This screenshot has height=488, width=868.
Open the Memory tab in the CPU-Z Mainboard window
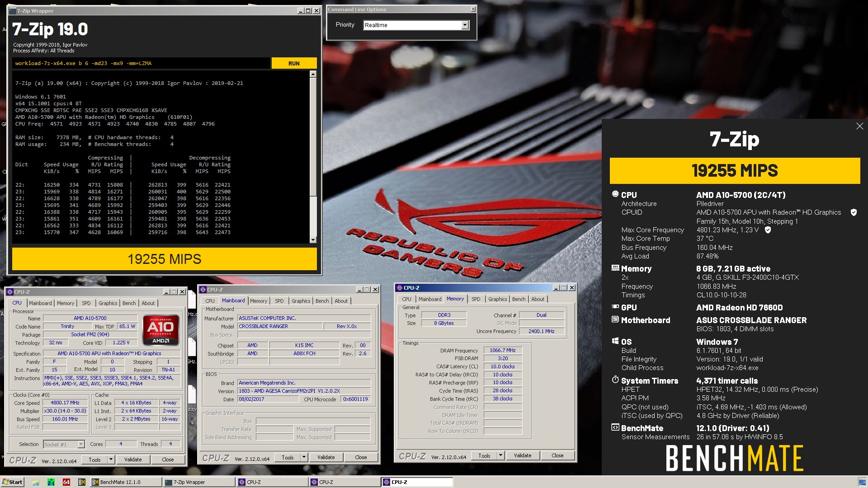[x=259, y=301]
